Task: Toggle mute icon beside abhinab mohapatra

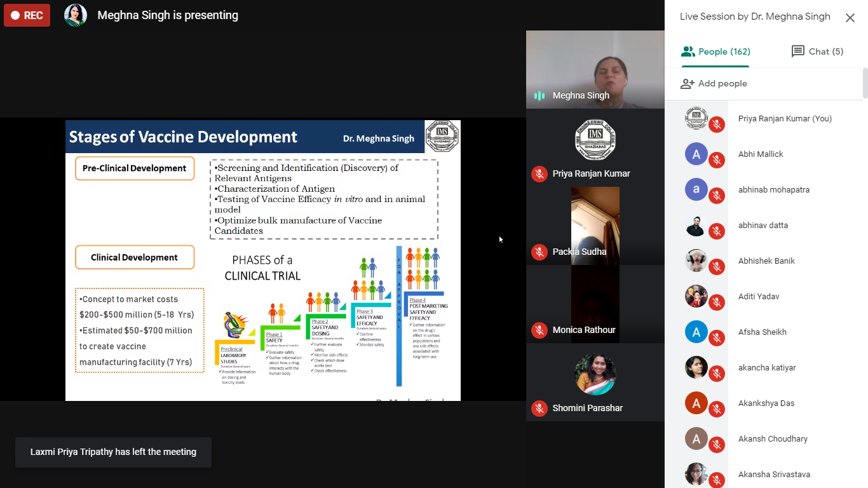Action: [717, 196]
